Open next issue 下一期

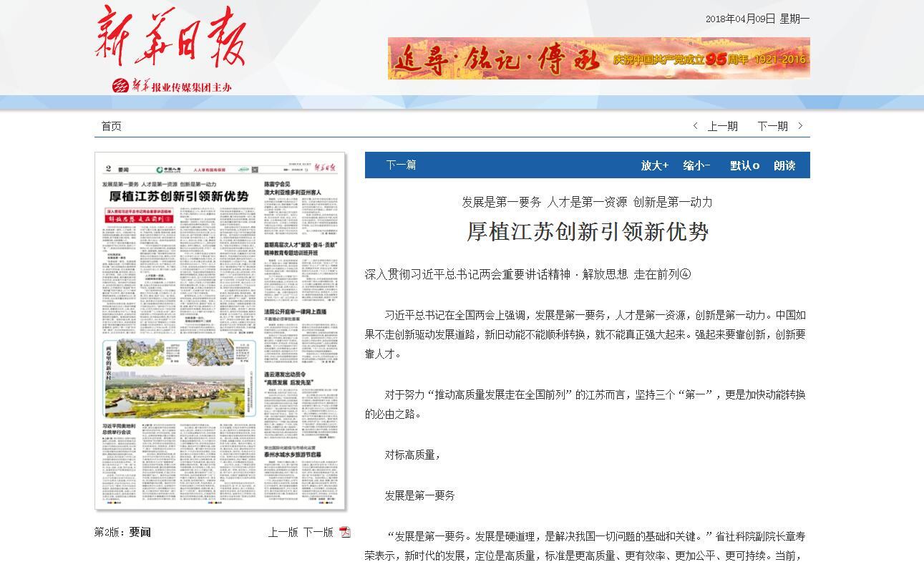click(x=772, y=126)
